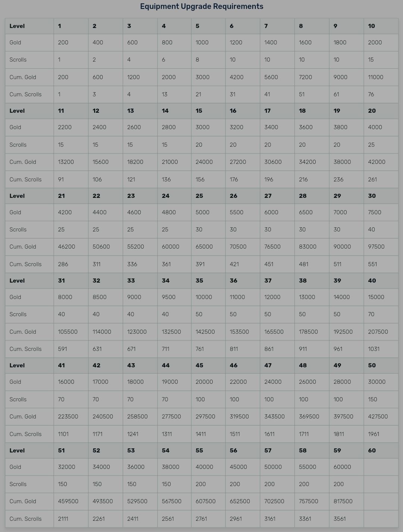
Task: Select the Level 44 header cell
Action: pyautogui.click(x=165, y=365)
